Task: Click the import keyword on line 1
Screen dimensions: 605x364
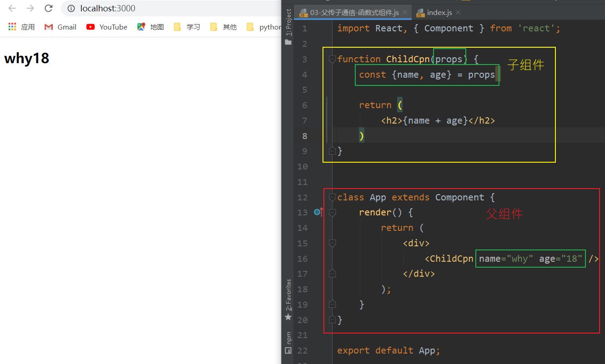Action: [x=353, y=28]
